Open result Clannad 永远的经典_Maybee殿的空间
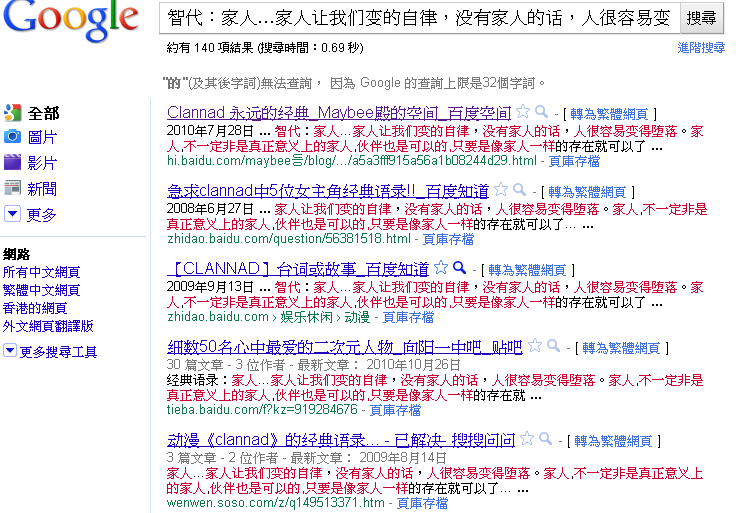The width and height of the screenshot is (736, 513). click(x=339, y=113)
